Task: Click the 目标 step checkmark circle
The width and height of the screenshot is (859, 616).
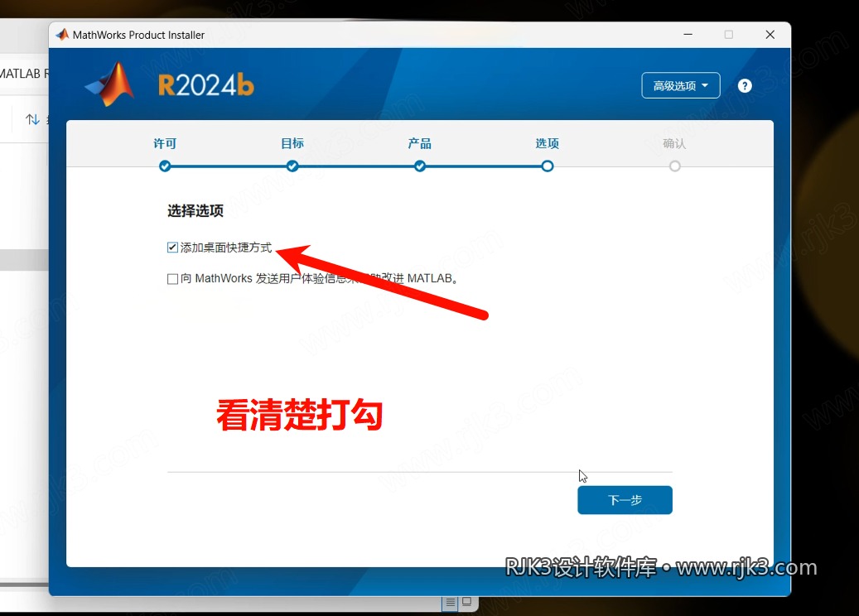Action: (292, 166)
